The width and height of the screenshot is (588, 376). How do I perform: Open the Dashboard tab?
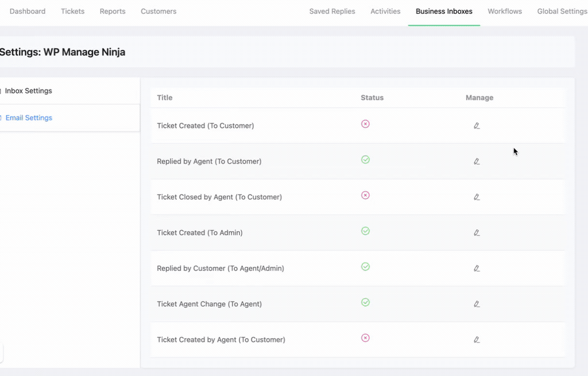click(28, 11)
